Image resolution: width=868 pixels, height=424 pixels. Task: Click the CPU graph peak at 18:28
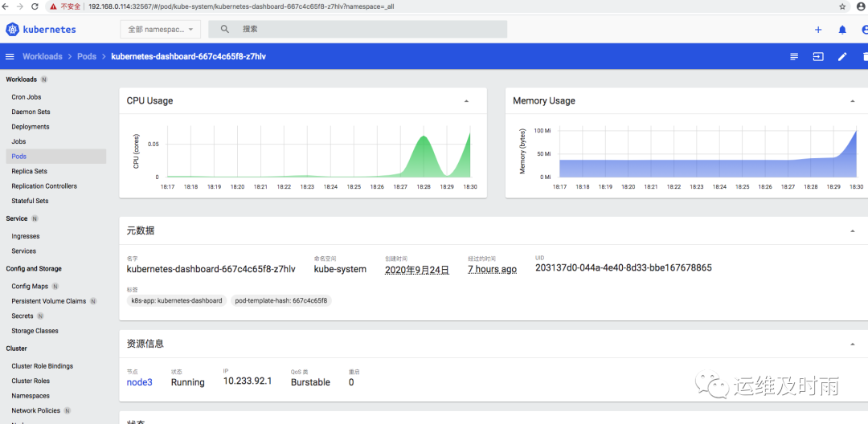pyautogui.click(x=424, y=137)
